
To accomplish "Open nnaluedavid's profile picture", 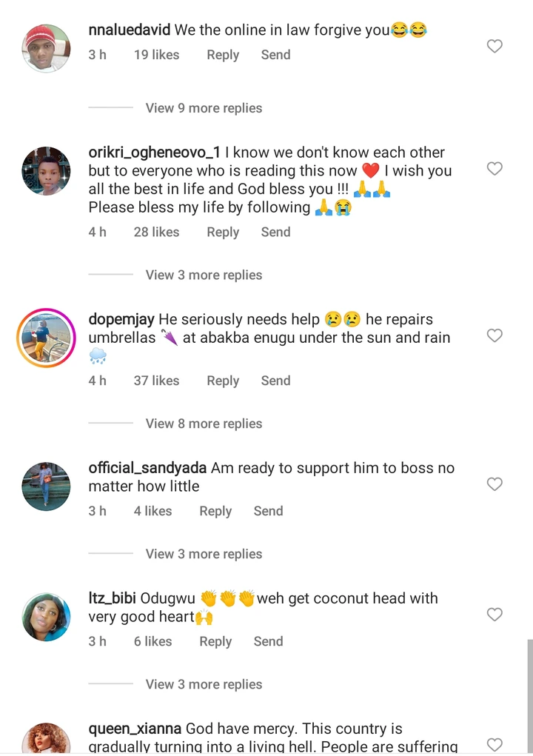I will coord(47,48).
